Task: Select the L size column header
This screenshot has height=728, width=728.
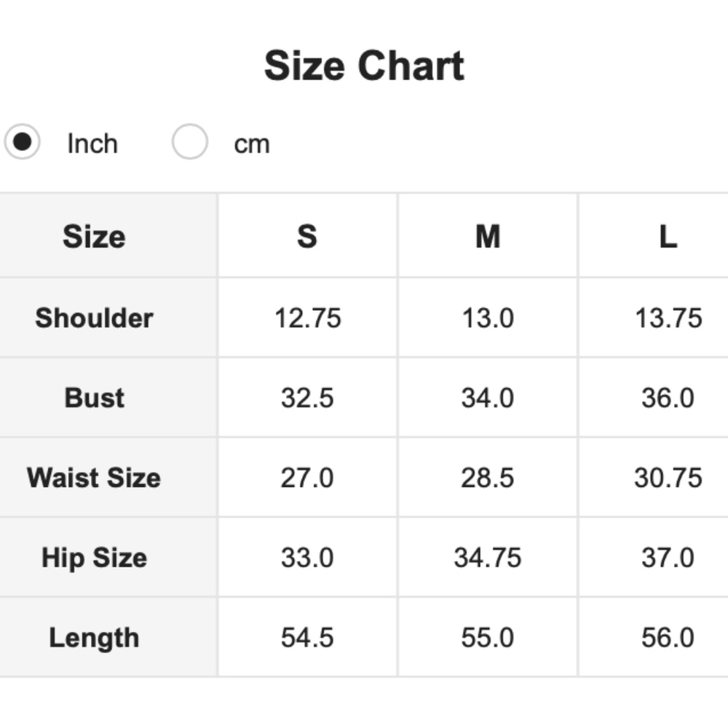Action: click(668, 237)
